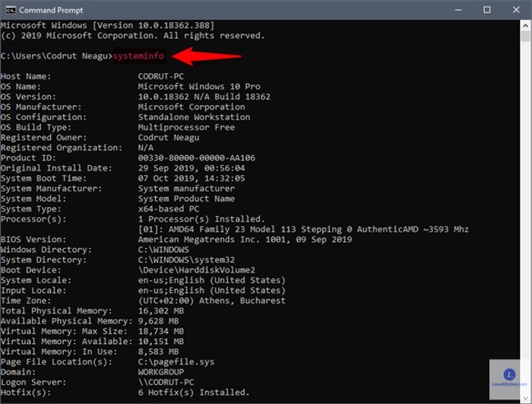Click the 'C:\Users\Codrut Neagu>' prompt path

(x=56, y=56)
